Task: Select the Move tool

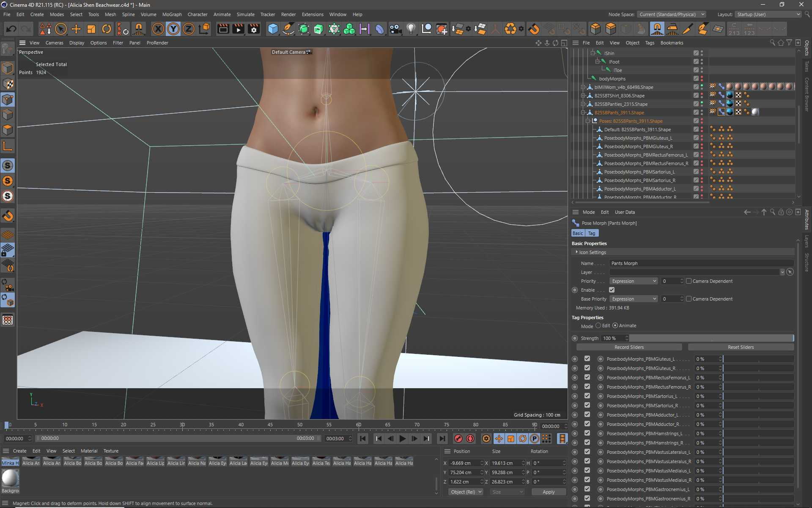Action: coord(76,29)
